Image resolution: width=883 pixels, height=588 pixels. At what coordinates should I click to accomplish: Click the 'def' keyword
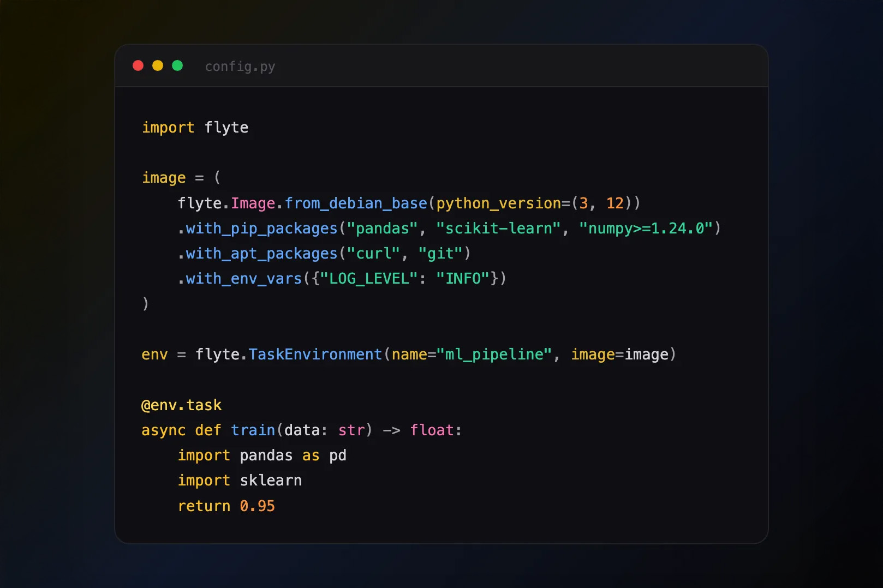coord(208,430)
